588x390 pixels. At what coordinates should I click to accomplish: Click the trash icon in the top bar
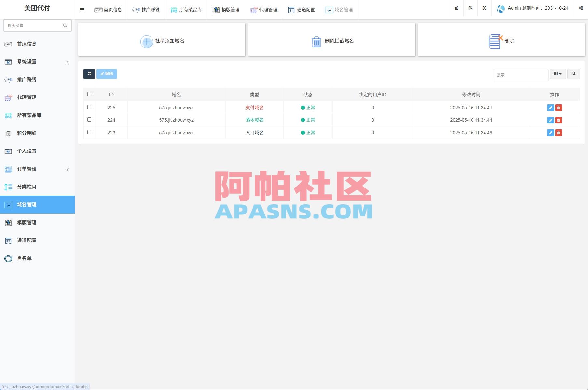pos(456,8)
